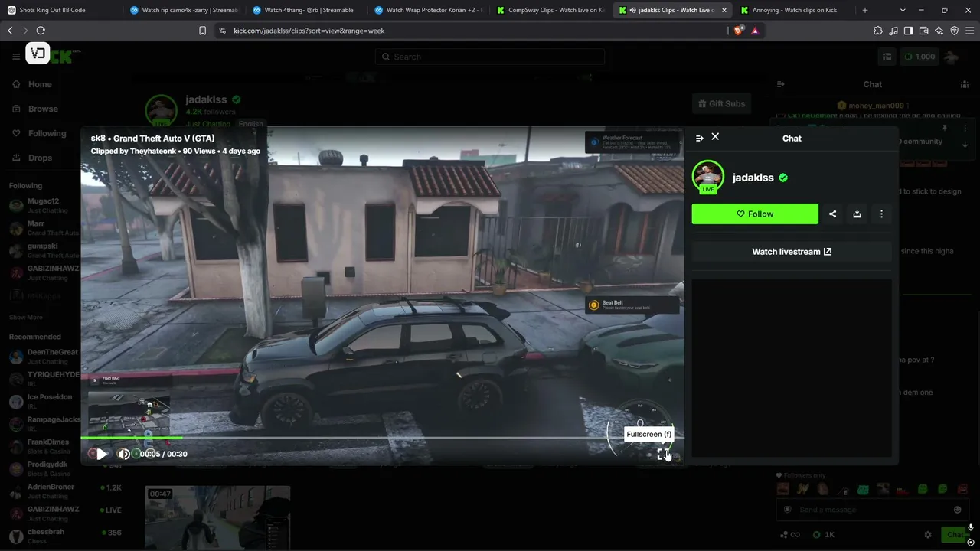Viewport: 980px width, 551px height.
Task: Open the 1,000 points balance
Action: tap(920, 57)
